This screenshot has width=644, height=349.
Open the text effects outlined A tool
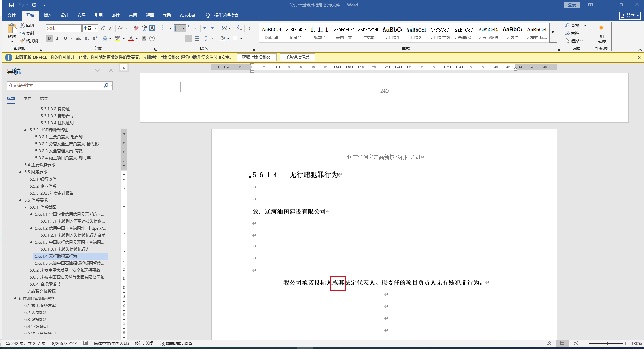tap(105, 38)
